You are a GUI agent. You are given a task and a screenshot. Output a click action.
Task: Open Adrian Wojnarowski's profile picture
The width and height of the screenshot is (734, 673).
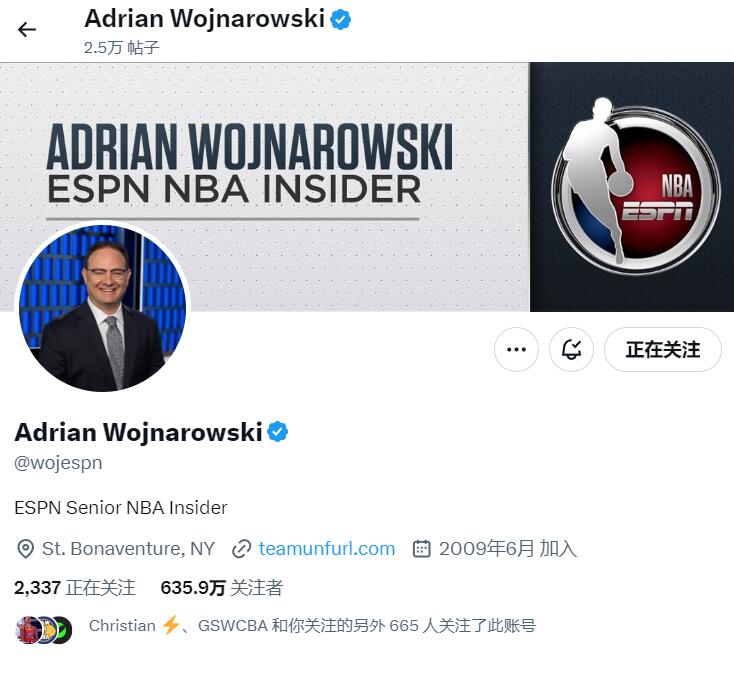(102, 307)
